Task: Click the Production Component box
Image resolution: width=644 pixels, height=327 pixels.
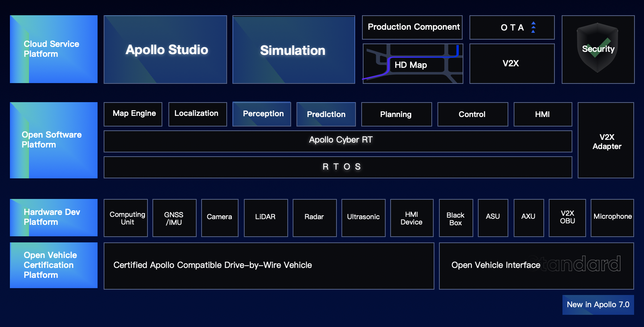Action: (x=412, y=27)
